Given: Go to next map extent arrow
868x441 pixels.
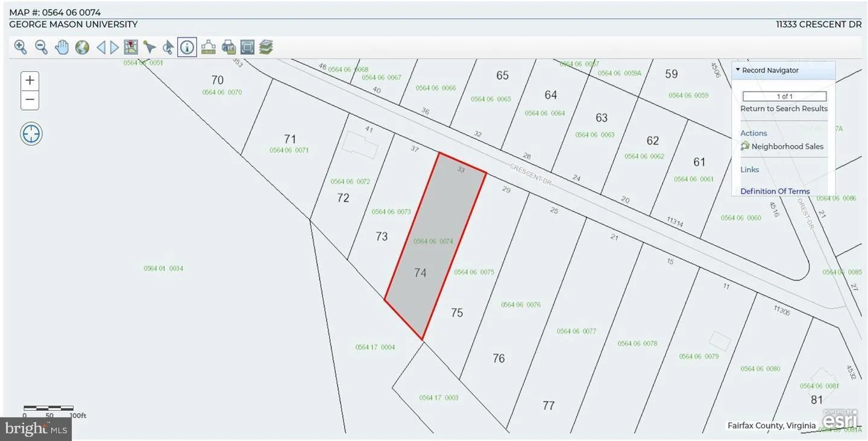Looking at the screenshot, I should 114,47.
